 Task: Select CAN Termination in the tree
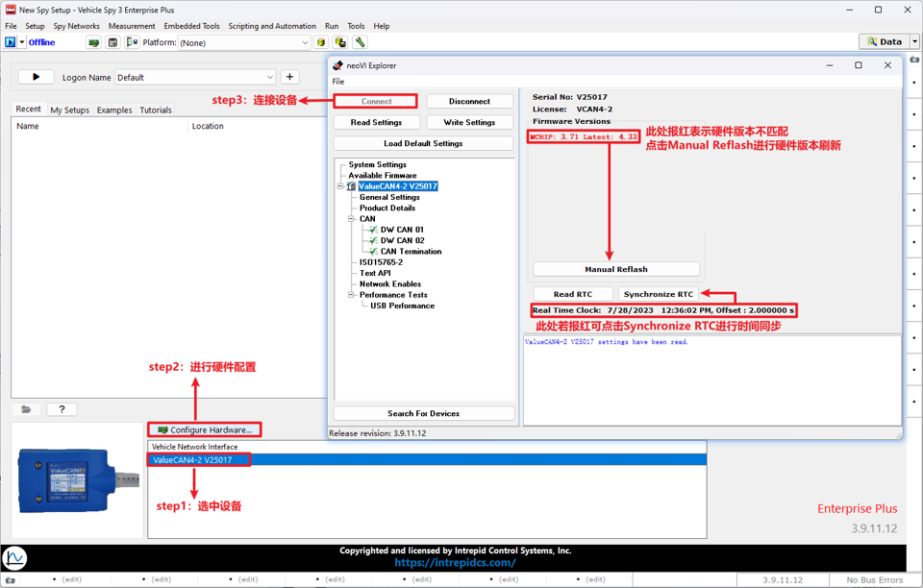[411, 252]
